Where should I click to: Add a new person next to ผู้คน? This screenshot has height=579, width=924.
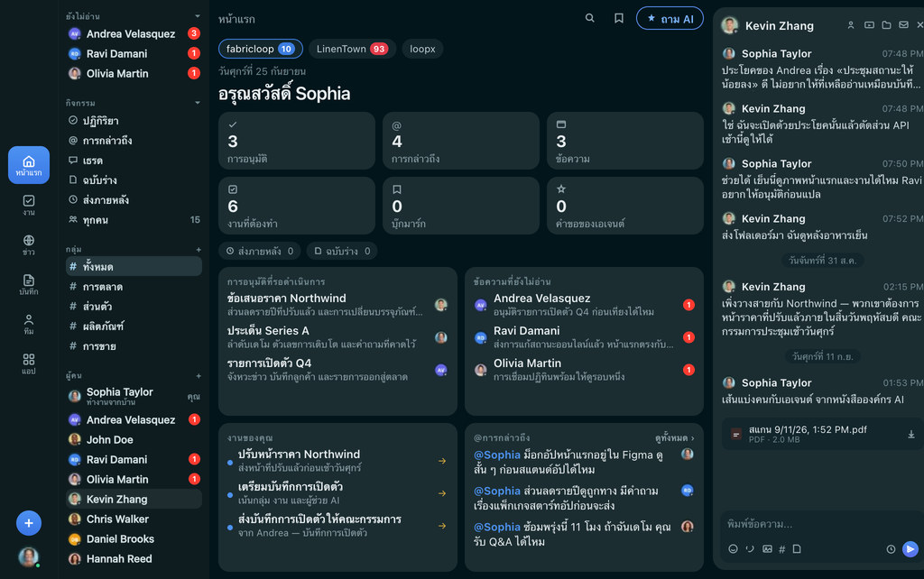199,375
